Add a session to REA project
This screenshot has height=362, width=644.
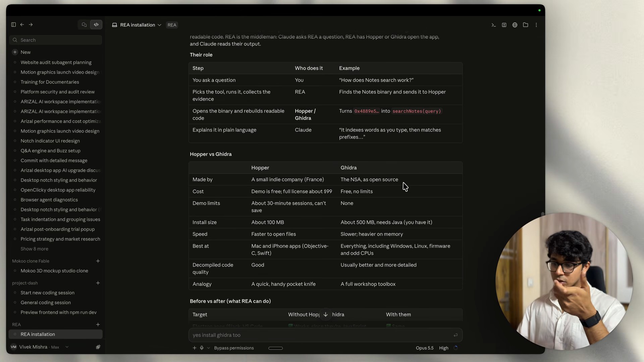coord(98,324)
